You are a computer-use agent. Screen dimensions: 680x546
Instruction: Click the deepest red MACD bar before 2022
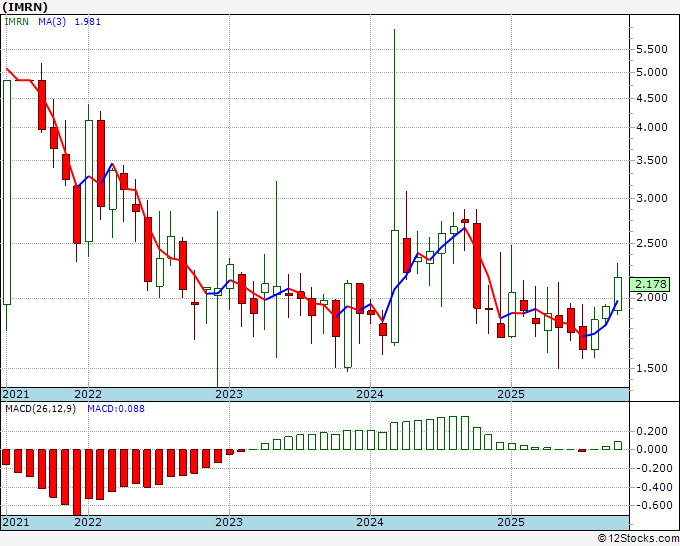coord(77,482)
